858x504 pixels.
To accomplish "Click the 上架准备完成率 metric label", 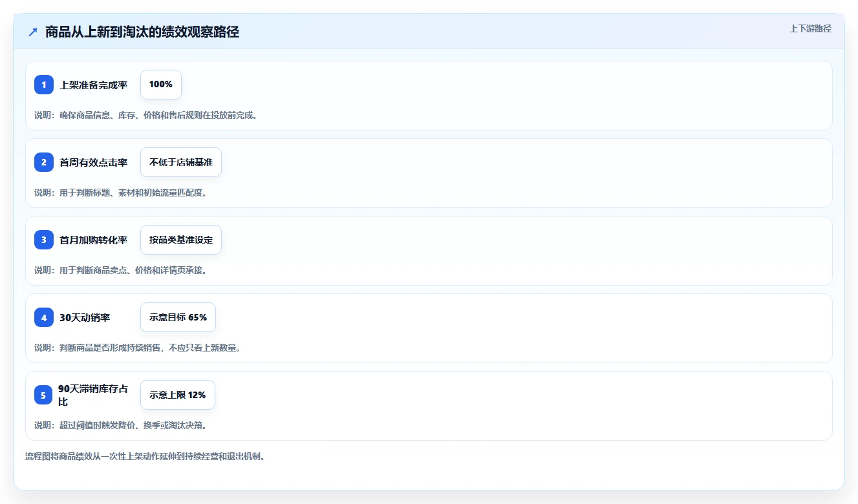I will pos(94,85).
